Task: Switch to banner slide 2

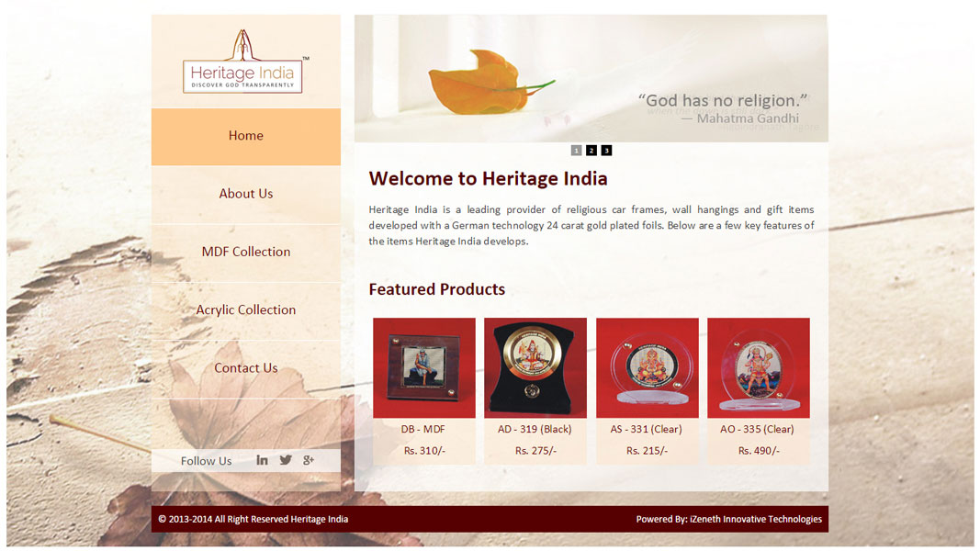Action: click(x=591, y=151)
